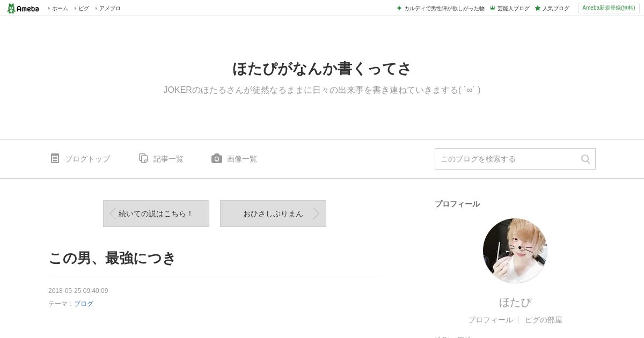This screenshot has height=338, width=644.
Task: Click Ameba新規登録(無料) button
Action: tap(609, 8)
